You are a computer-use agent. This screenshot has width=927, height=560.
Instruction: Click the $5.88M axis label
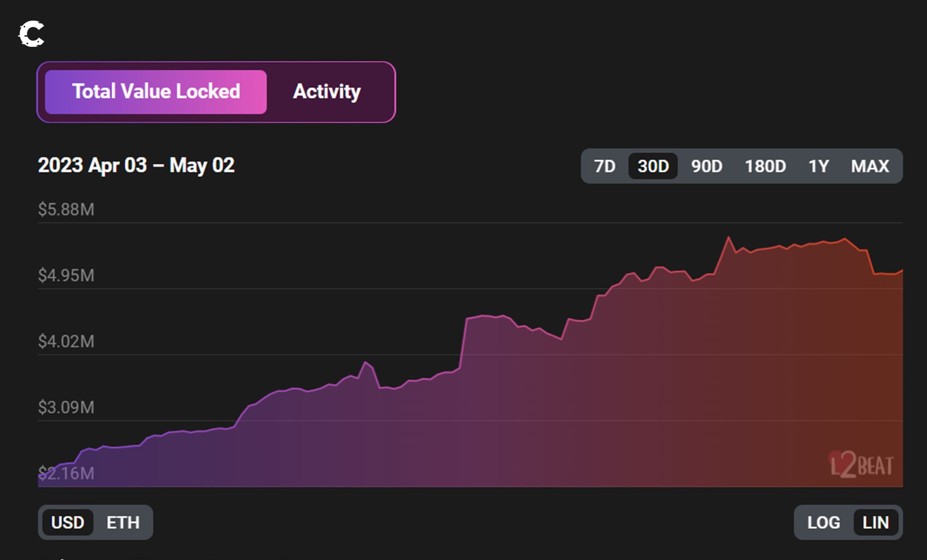(66, 209)
